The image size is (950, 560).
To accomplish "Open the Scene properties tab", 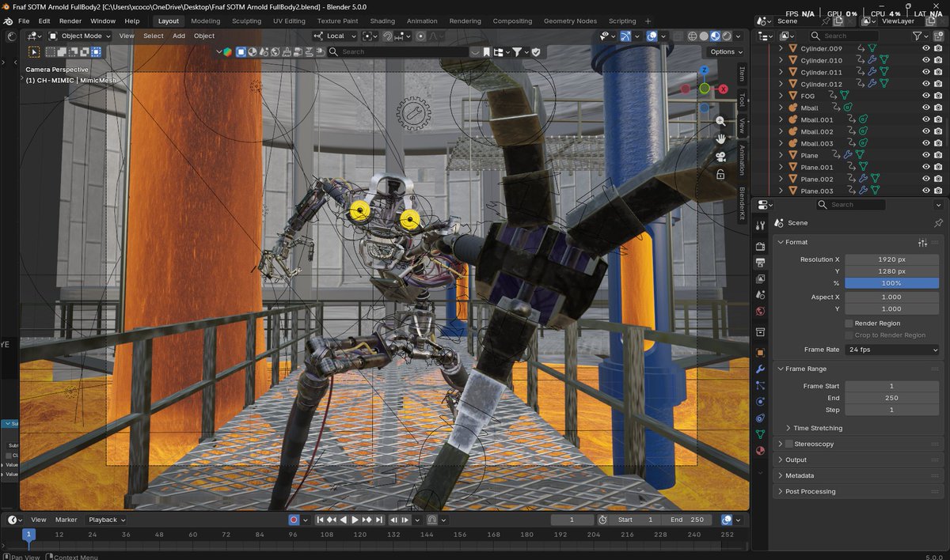I will 761,294.
